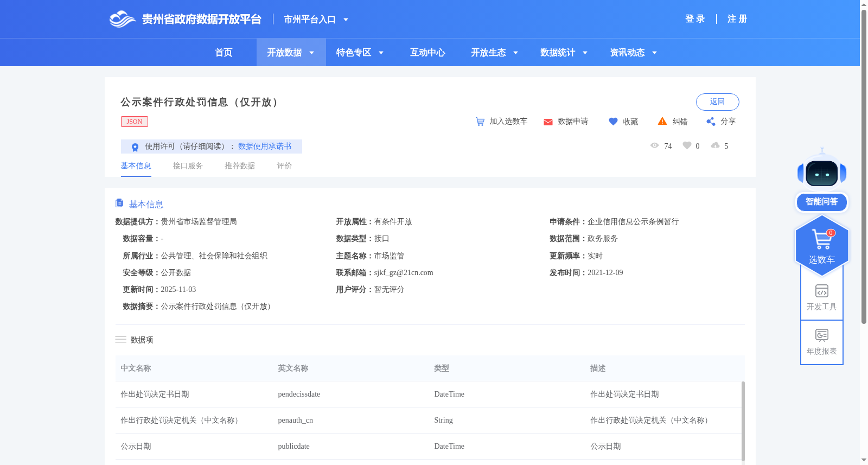Select the publicdate cell

pos(293,447)
